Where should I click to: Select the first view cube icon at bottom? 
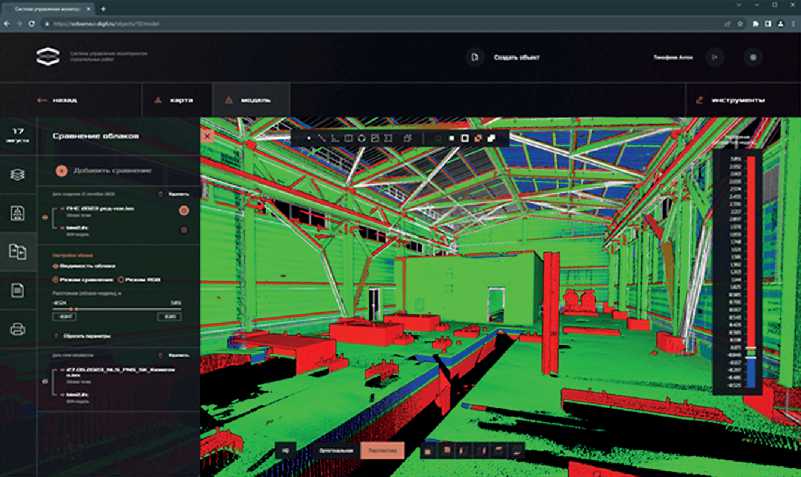[x=428, y=450]
